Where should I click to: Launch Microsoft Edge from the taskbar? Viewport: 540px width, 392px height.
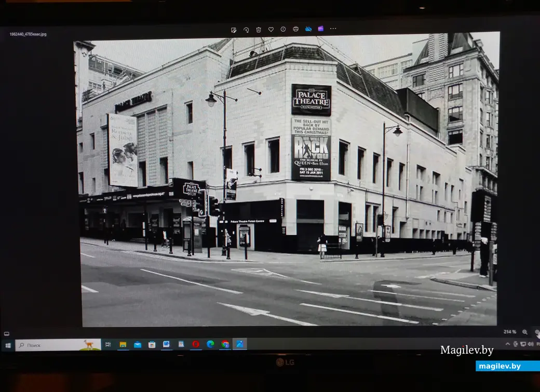210,344
